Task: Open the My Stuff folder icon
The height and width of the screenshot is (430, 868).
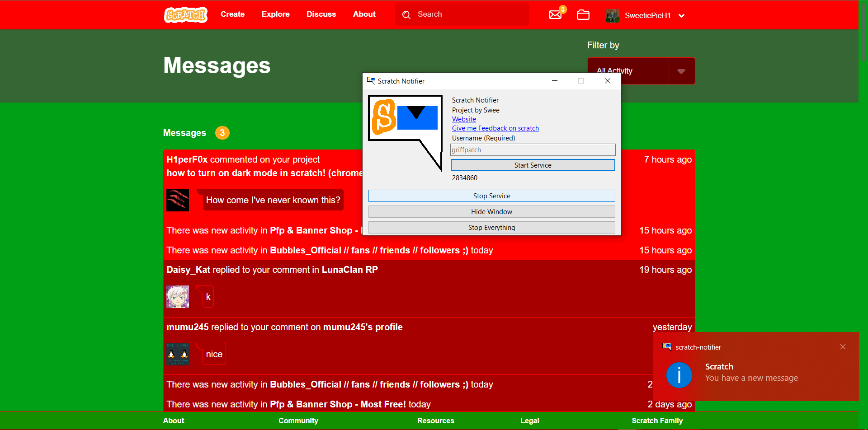Action: pyautogui.click(x=583, y=15)
